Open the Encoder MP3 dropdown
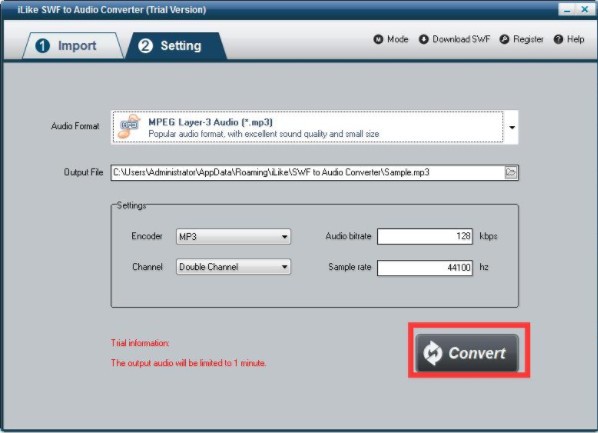Screen dimensions: 598x433 [x=233, y=237]
